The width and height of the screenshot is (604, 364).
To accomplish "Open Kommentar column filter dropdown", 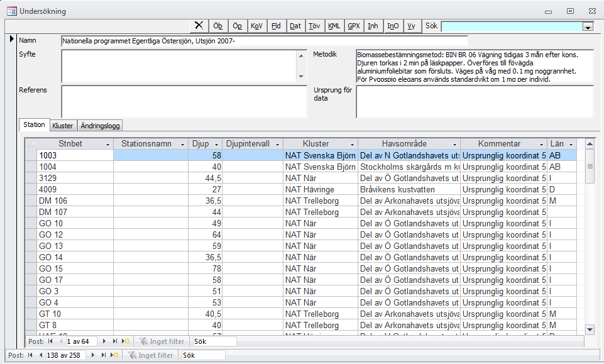I will (x=541, y=145).
